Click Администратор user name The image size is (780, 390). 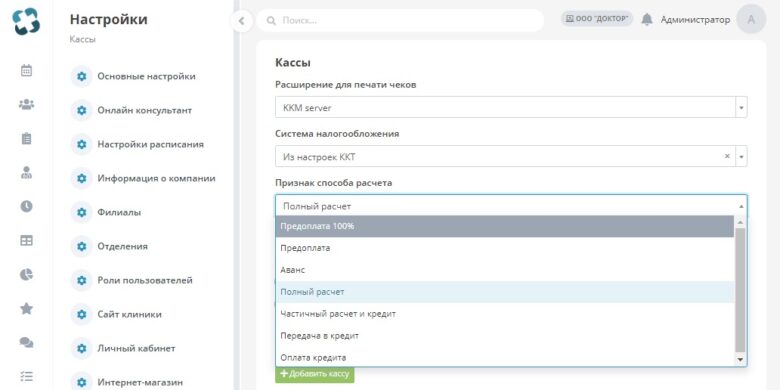(x=695, y=20)
